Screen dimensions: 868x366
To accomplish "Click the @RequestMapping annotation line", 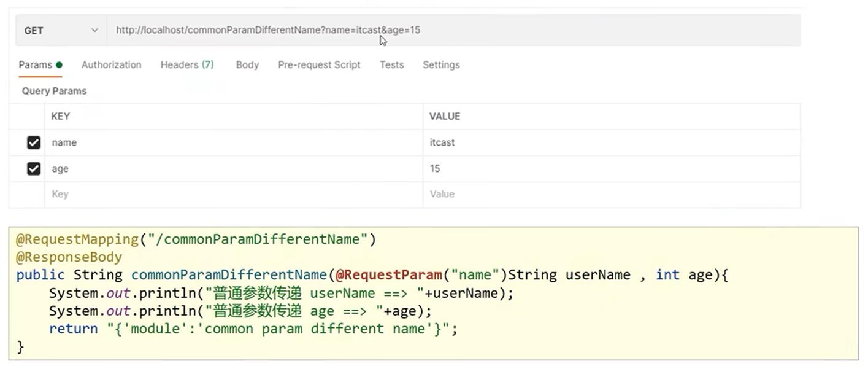I will pyautogui.click(x=196, y=239).
